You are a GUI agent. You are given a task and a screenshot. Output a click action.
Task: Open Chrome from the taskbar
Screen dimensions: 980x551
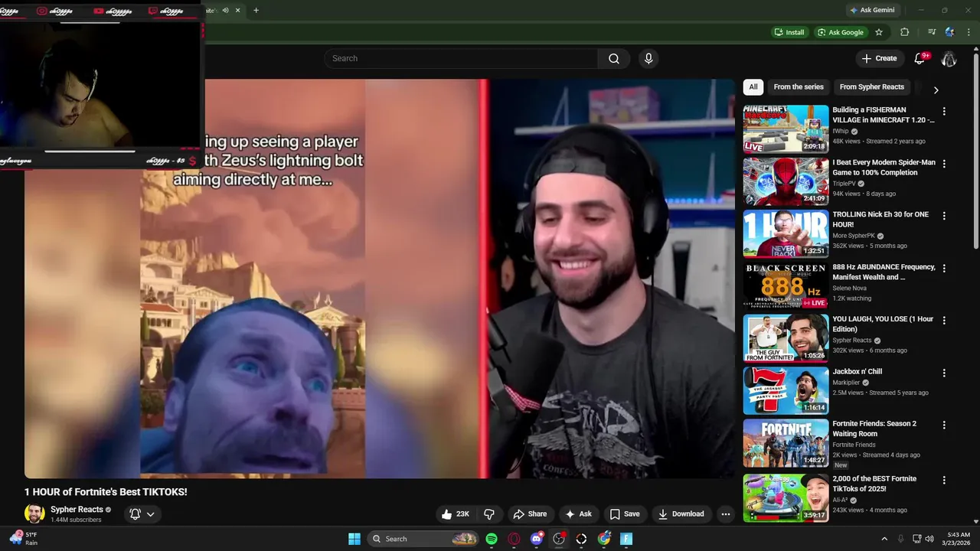point(604,539)
